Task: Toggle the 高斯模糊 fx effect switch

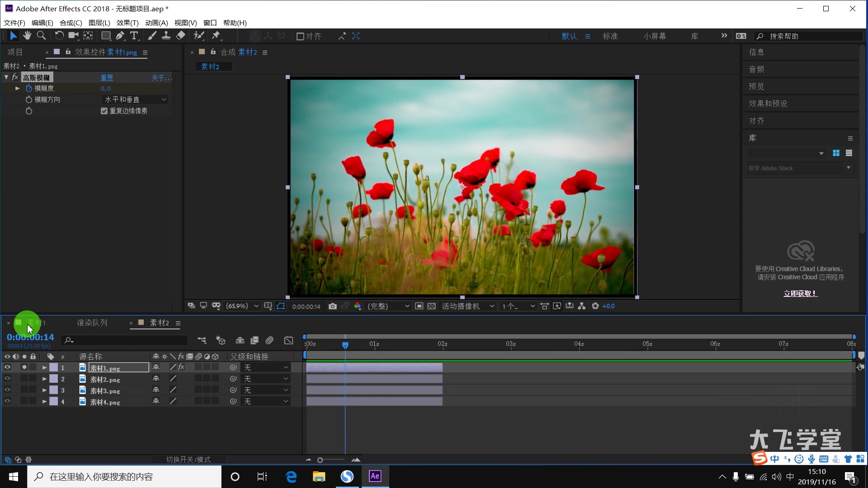Action: point(15,77)
